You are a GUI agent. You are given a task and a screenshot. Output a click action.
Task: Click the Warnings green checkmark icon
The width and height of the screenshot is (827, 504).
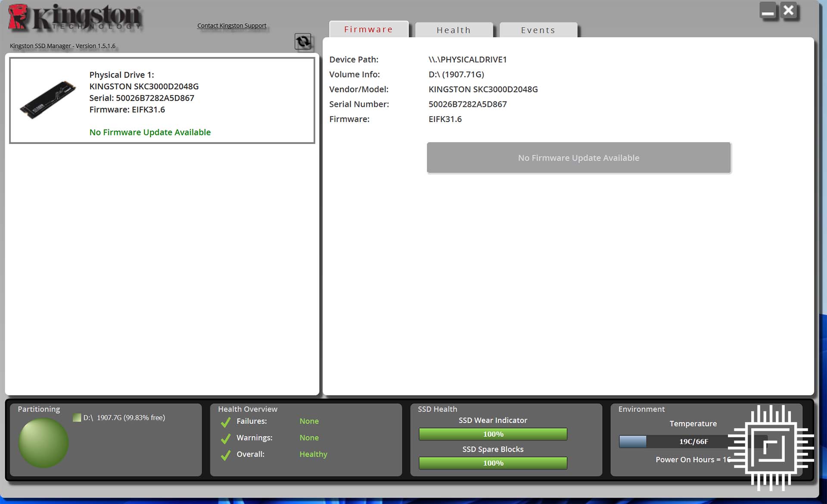[225, 439]
